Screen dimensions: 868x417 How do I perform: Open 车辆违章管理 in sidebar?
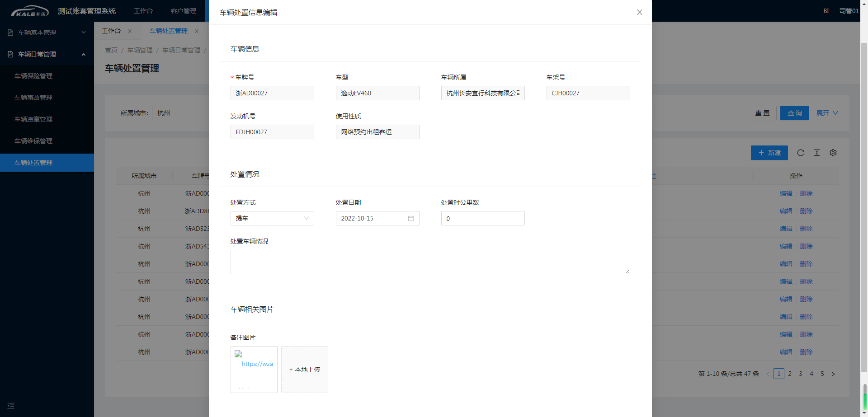tap(33, 119)
